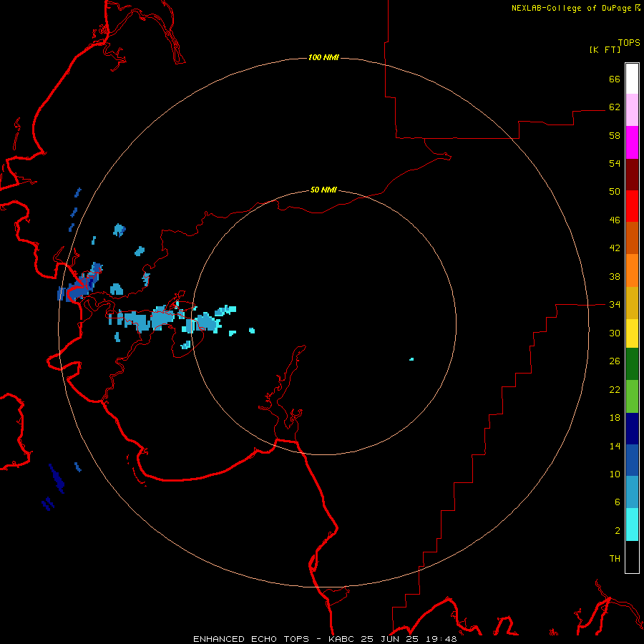Click the black TH legend swatch
Image resolution: width=644 pixels, height=644 pixels.
[x=632, y=557]
